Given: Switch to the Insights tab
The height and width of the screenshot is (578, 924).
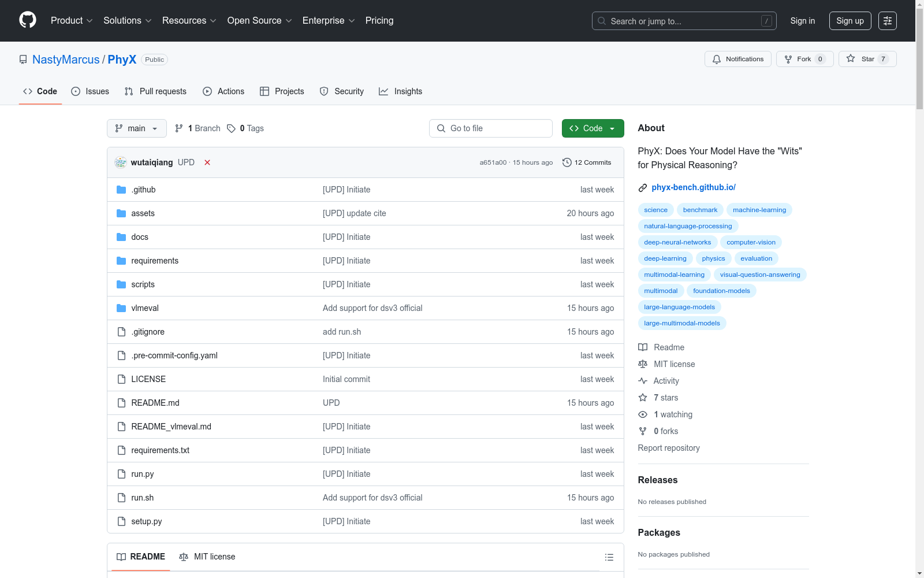Looking at the screenshot, I should [x=400, y=91].
